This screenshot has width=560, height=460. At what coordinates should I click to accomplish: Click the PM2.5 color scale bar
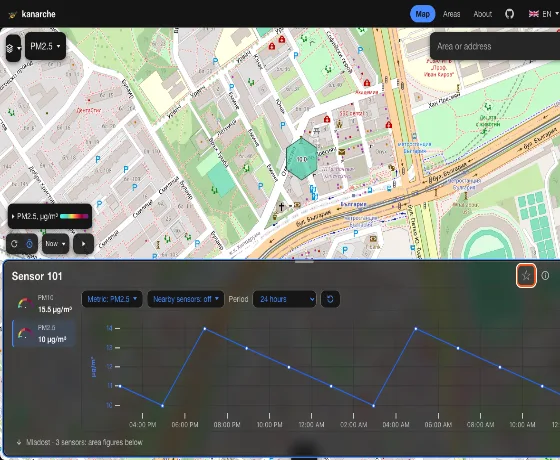click(74, 216)
